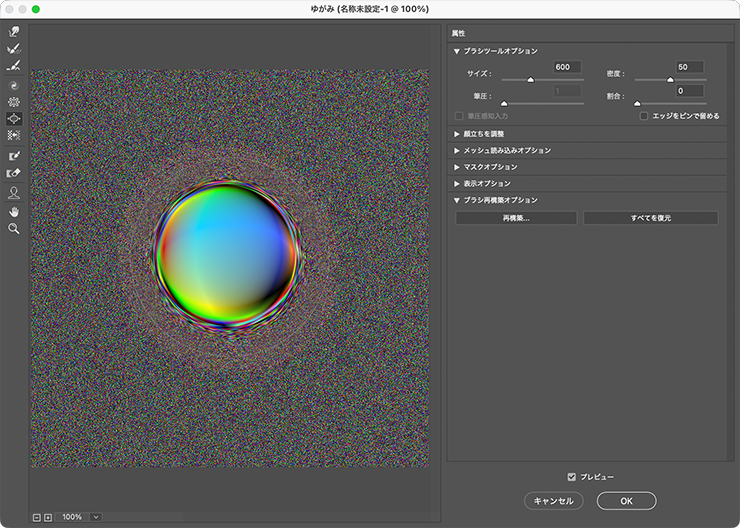This screenshot has height=528, width=740.
Task: Click the すべてを復元 button
Action: [651, 218]
